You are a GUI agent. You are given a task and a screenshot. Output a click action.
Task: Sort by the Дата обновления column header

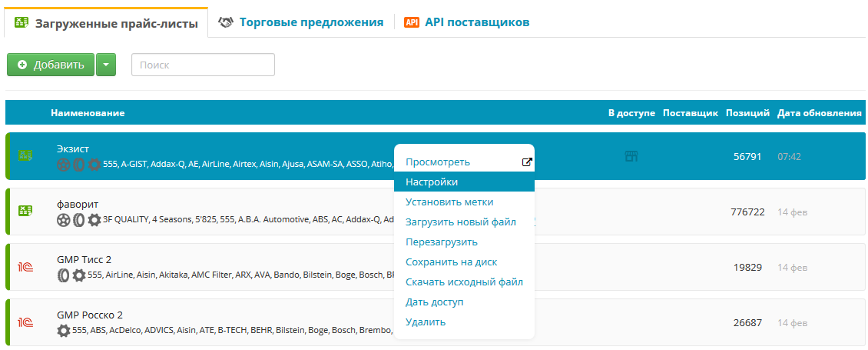point(819,113)
